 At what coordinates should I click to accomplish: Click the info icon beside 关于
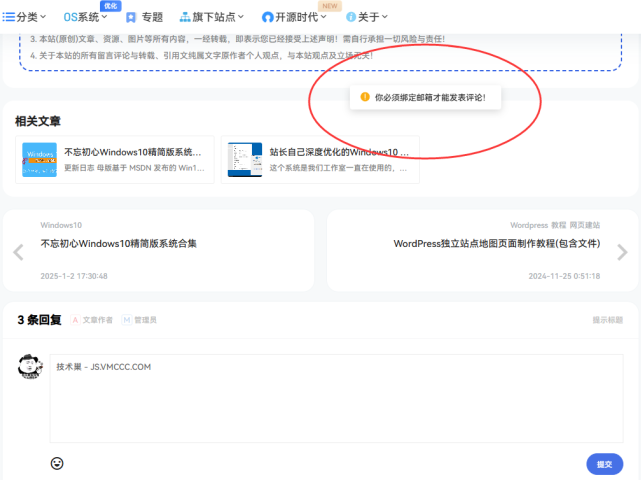[351, 17]
